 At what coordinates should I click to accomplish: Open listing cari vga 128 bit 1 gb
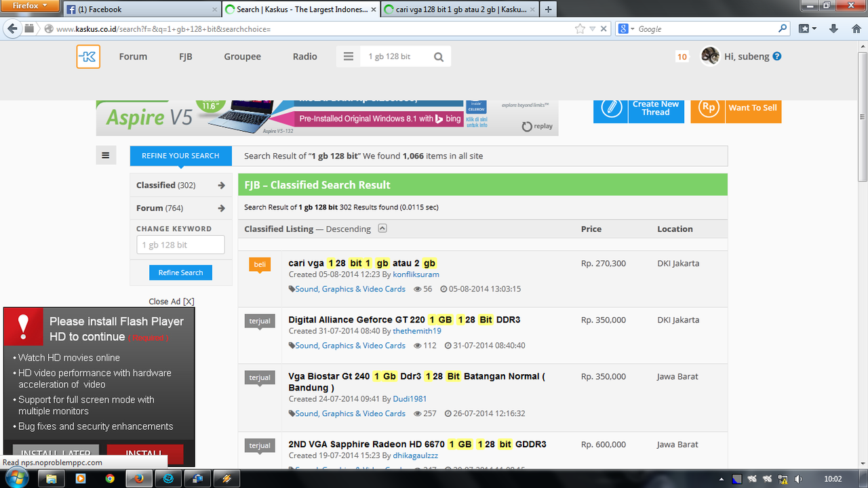tap(362, 263)
